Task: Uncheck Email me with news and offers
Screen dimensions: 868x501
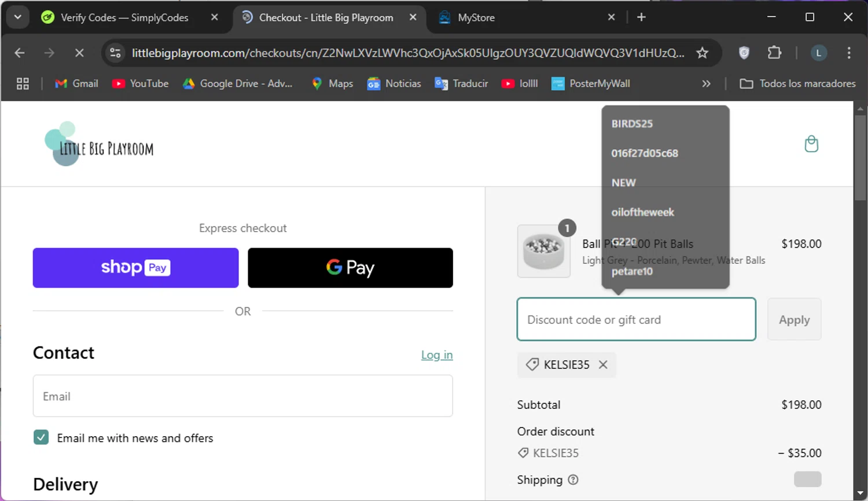Action: point(41,437)
